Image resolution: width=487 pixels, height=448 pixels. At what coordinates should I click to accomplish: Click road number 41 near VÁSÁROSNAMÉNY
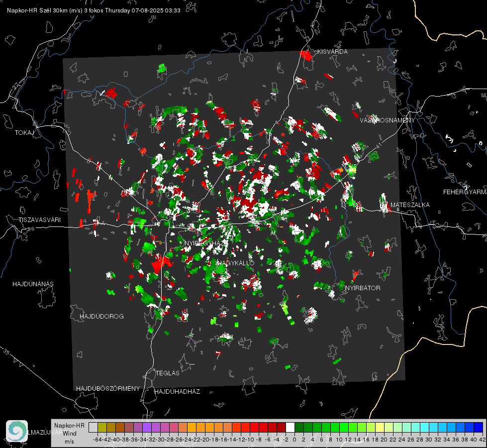click(x=378, y=145)
